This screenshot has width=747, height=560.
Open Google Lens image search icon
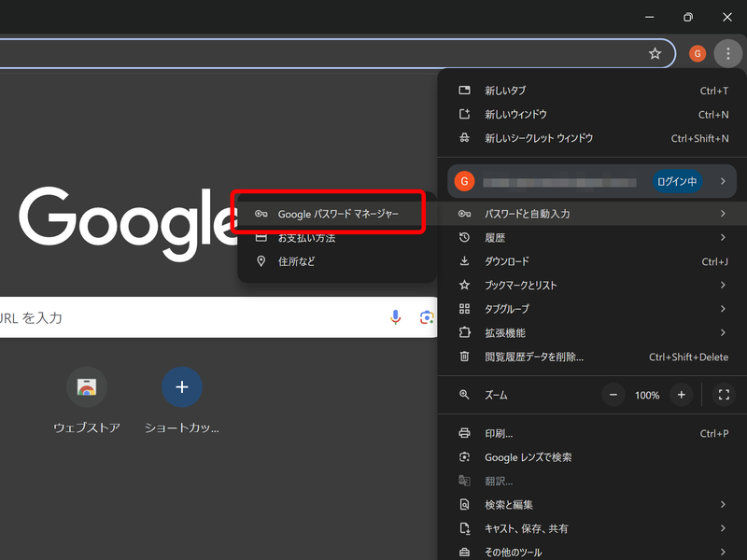[x=427, y=316]
